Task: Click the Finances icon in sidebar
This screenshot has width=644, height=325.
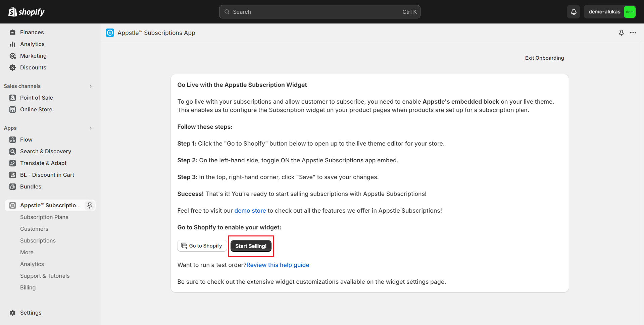Action: click(13, 32)
